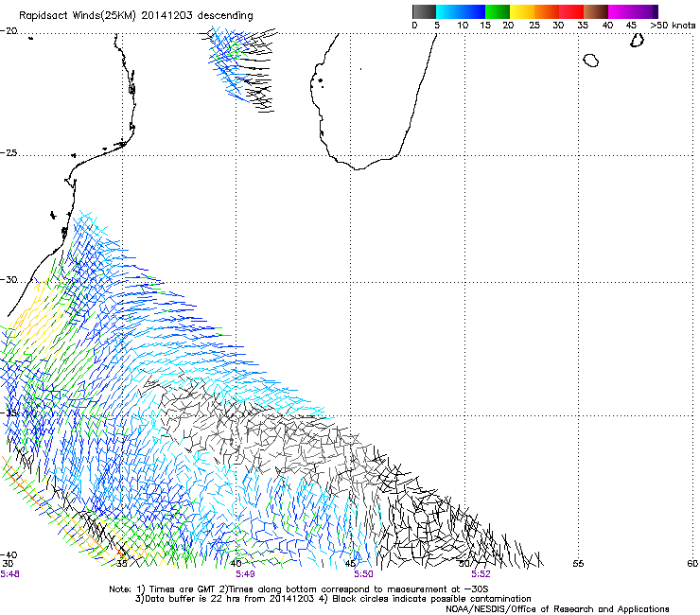
Task: Click the brown 35-40 knots legend segment
Action: pos(596,11)
